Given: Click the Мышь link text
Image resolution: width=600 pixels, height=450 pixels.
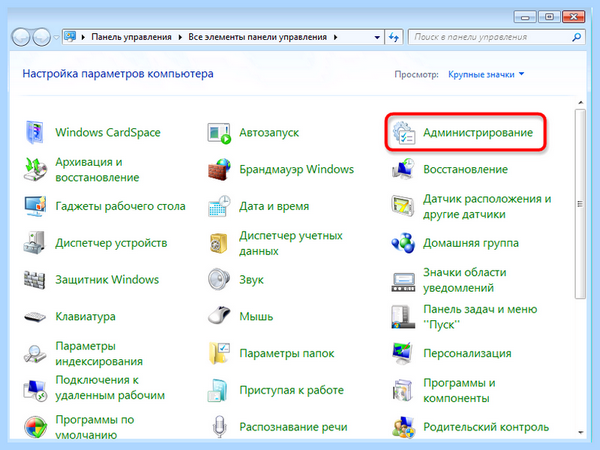Looking at the screenshot, I should [256, 316].
